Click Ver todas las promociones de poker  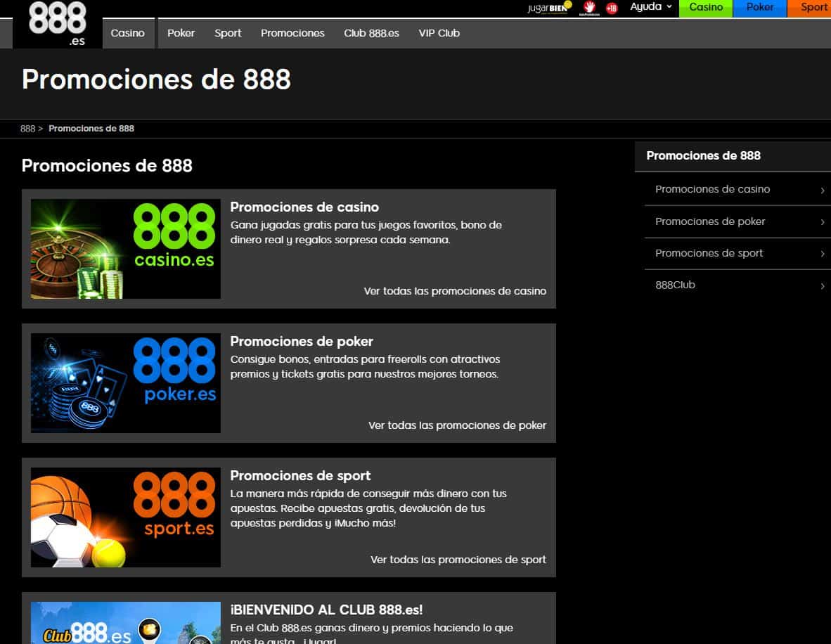click(x=458, y=425)
